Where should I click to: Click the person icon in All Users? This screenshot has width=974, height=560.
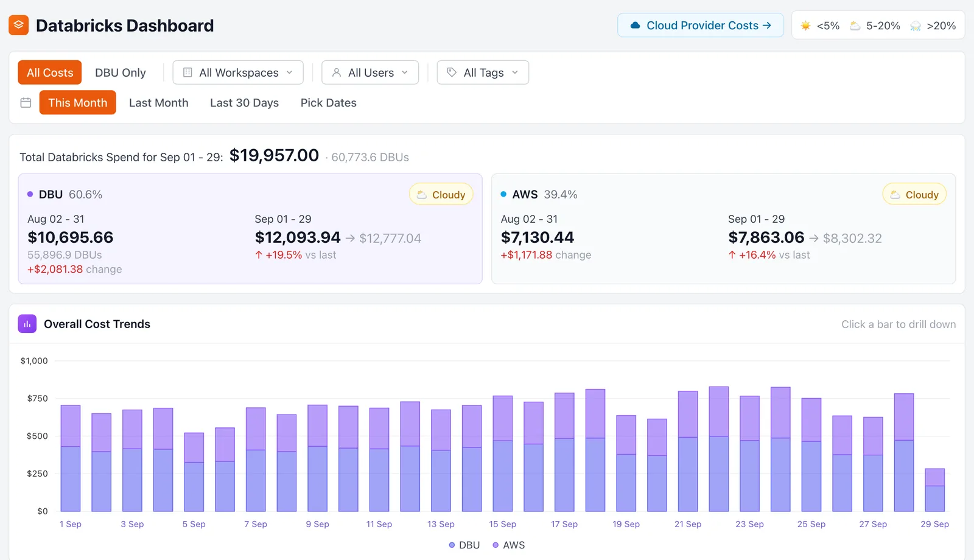pyautogui.click(x=336, y=72)
